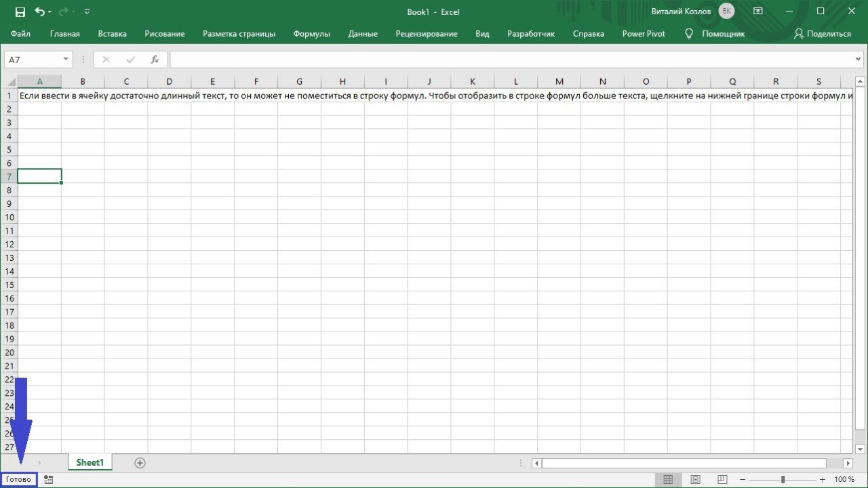Select column header H
This screenshot has height=488, width=868.
[342, 82]
